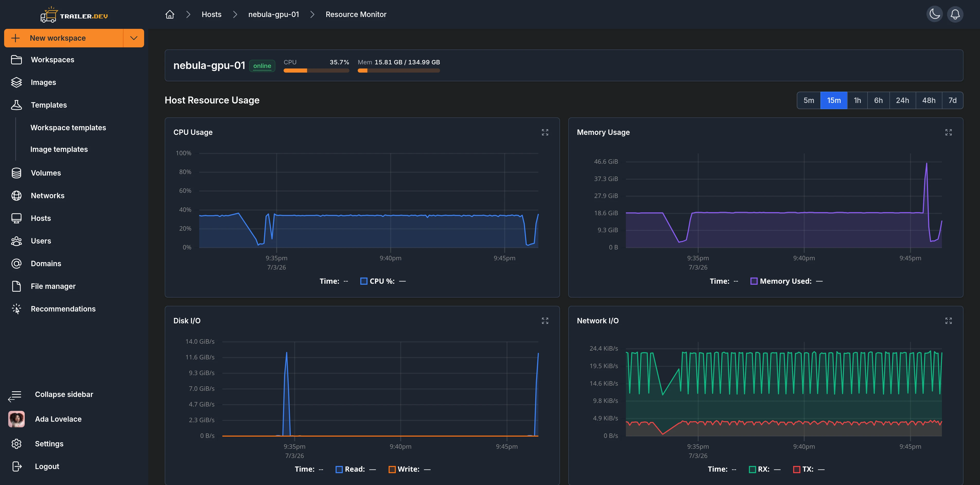Image resolution: width=980 pixels, height=485 pixels.
Task: Select the 1h time range
Action: tap(857, 100)
